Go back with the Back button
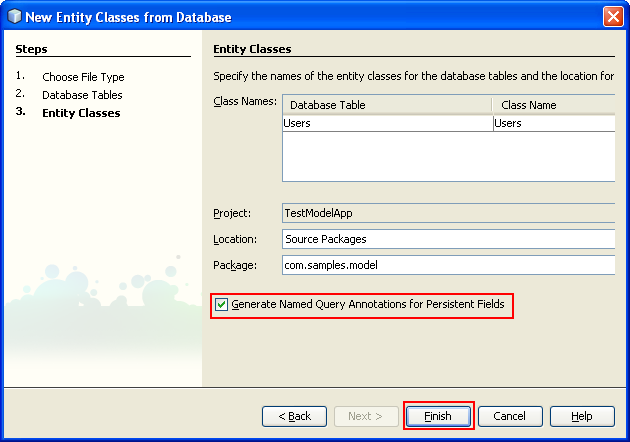630x442 pixels. tap(294, 416)
